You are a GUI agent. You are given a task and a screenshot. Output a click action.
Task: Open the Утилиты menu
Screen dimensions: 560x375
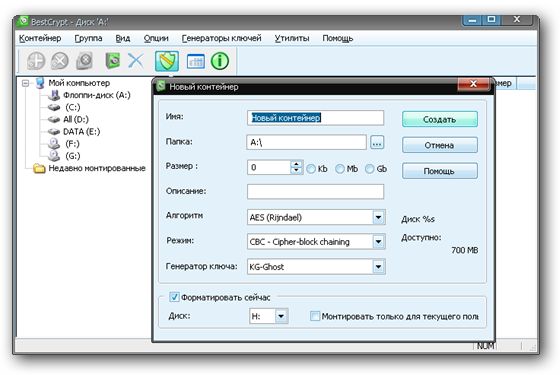tap(292, 38)
